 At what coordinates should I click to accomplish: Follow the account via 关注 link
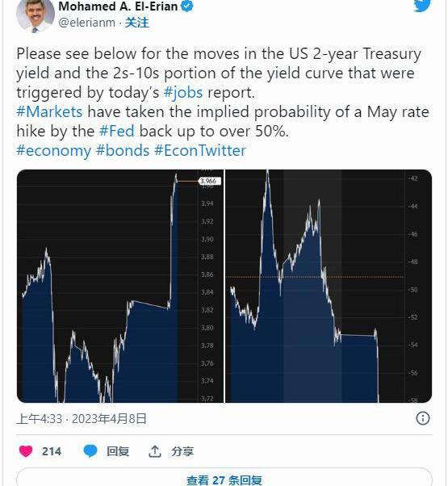[136, 23]
